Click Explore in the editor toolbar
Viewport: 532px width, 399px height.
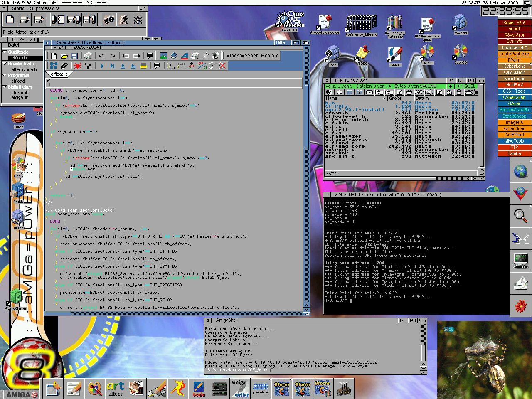(270, 56)
